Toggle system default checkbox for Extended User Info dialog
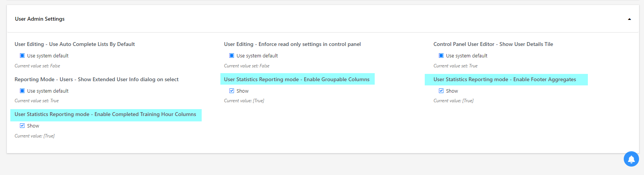The width and height of the screenshot is (644, 175). [x=22, y=91]
